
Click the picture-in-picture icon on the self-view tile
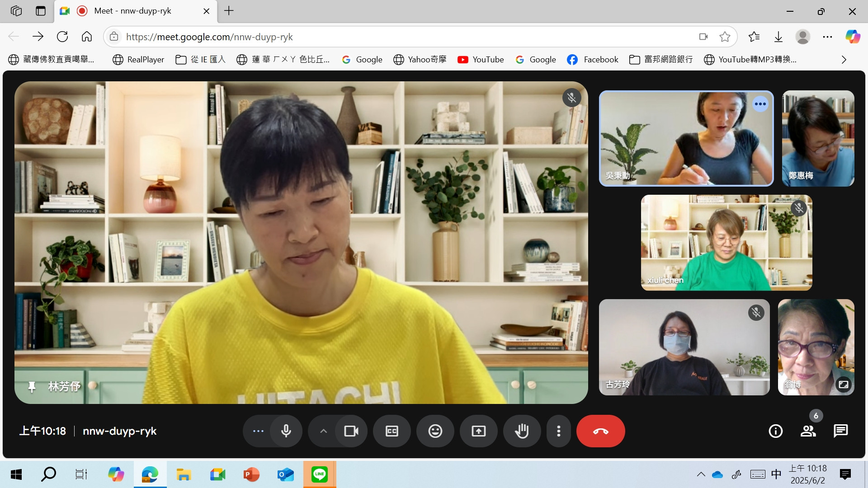[x=844, y=385]
